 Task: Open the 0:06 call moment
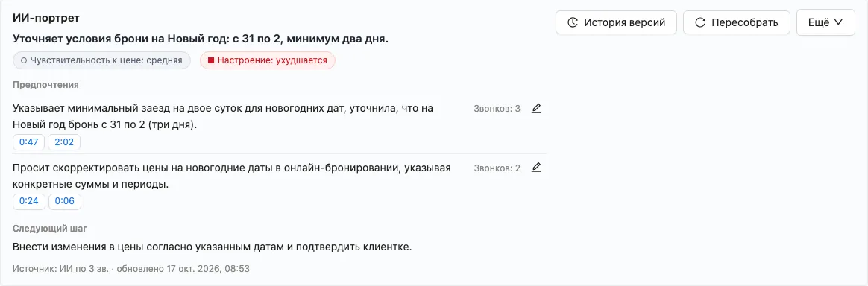[x=65, y=201]
